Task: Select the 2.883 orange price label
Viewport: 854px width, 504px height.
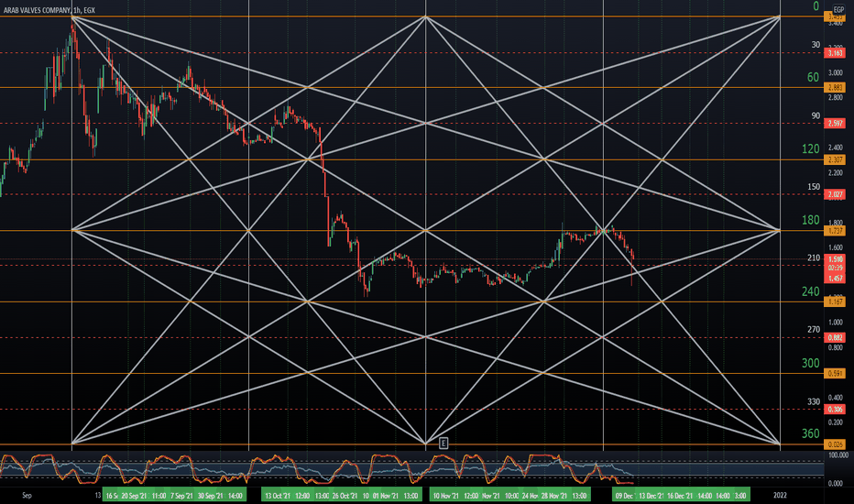Action: click(x=835, y=88)
